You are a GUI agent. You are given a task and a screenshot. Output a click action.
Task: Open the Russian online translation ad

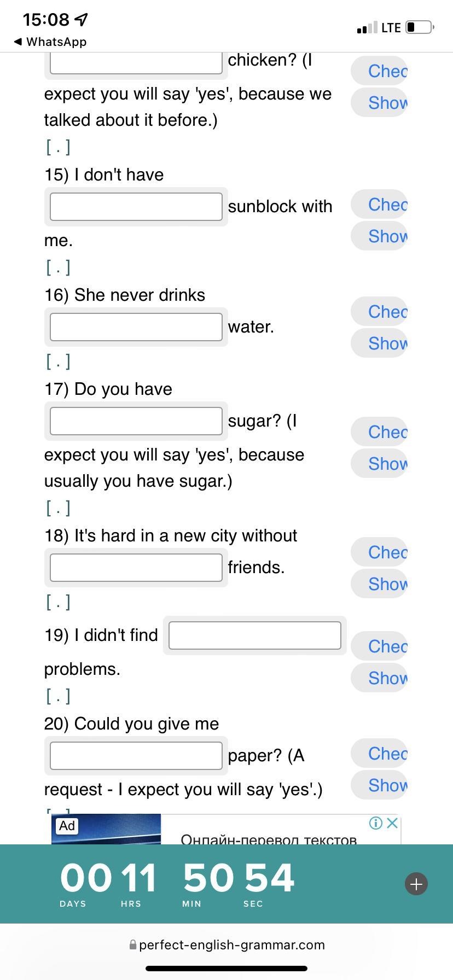click(268, 836)
